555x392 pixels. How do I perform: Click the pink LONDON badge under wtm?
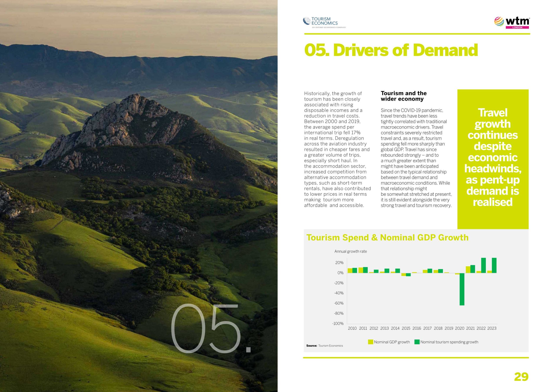click(517, 28)
